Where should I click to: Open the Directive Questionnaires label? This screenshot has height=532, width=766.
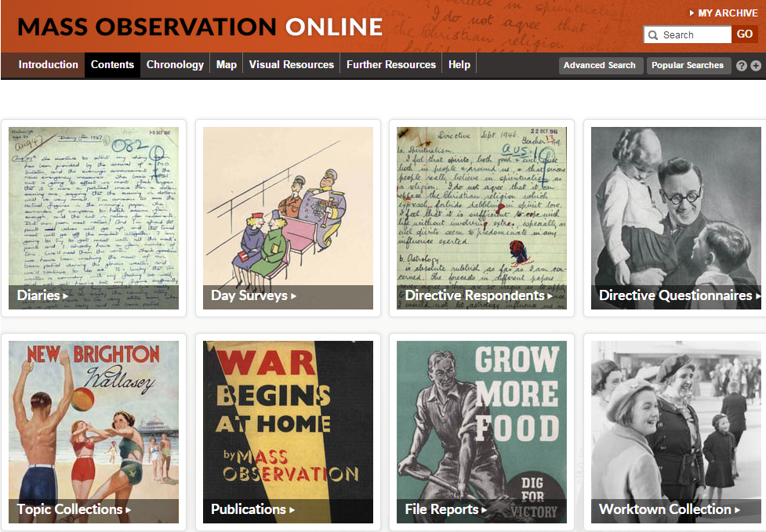pos(680,295)
